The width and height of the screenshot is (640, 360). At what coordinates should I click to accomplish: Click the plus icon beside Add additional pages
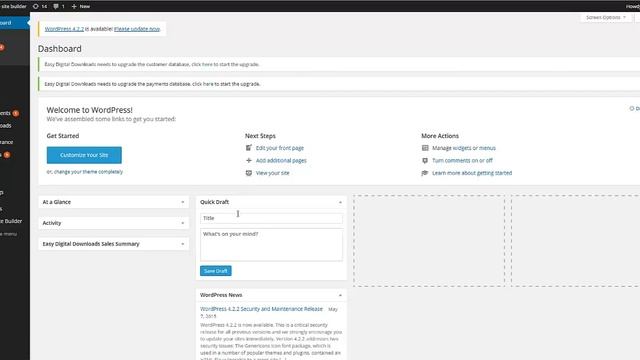[249, 160]
